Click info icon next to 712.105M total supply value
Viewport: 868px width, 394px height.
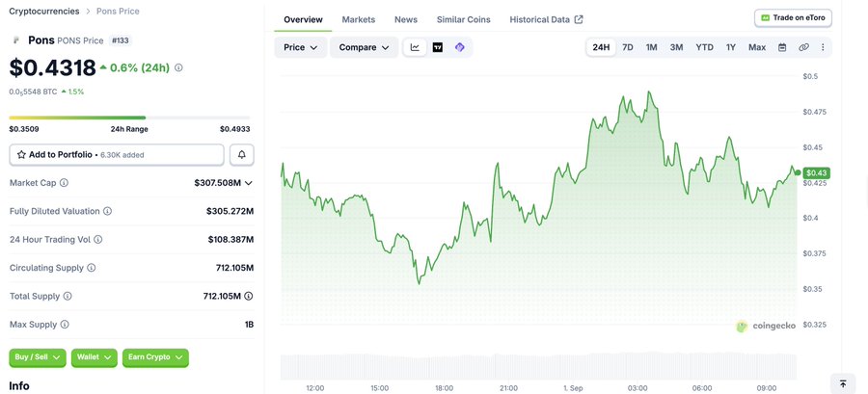(249, 296)
